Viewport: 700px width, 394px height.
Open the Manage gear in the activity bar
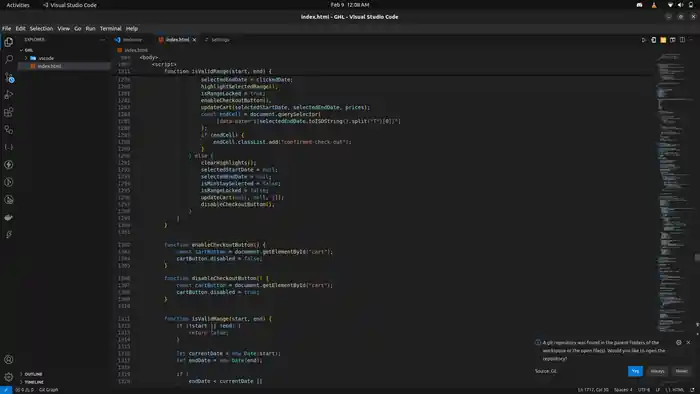[x=8, y=377]
